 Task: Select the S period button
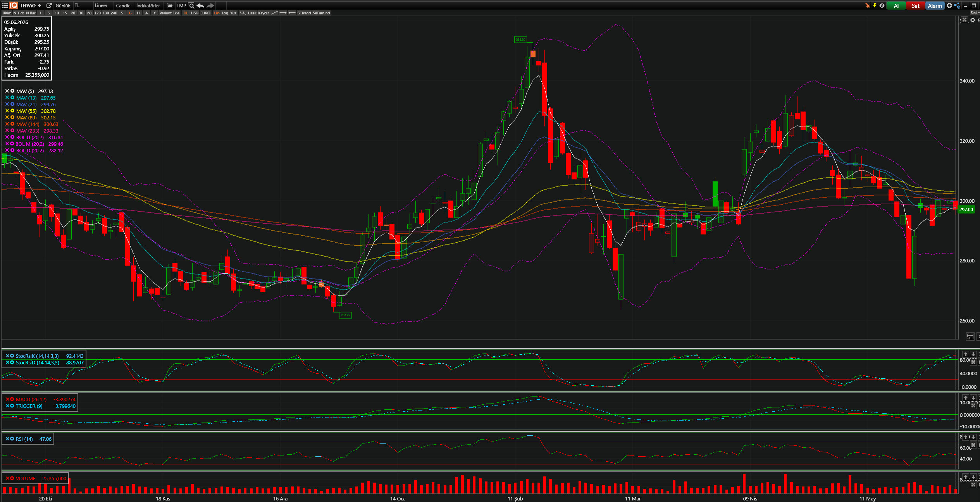pos(122,13)
